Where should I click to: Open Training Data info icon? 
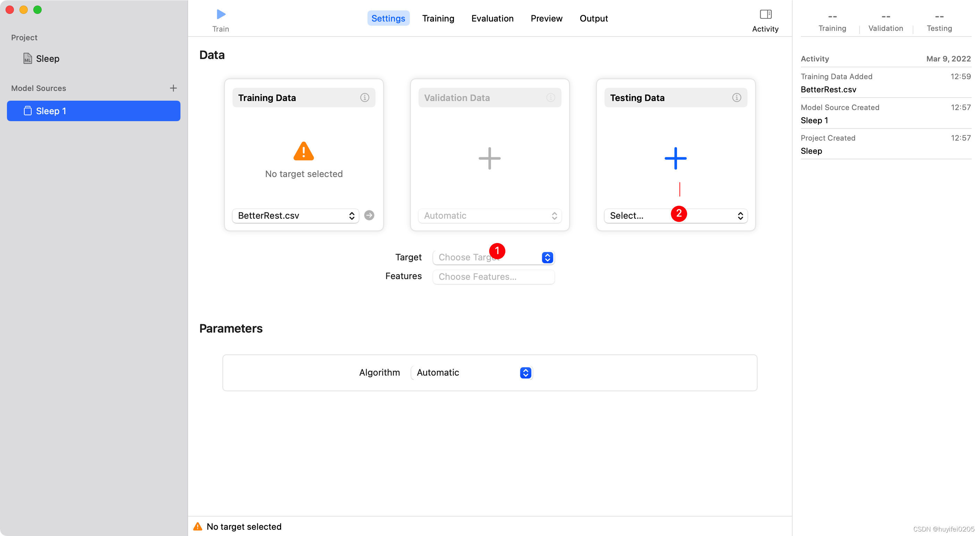(364, 98)
